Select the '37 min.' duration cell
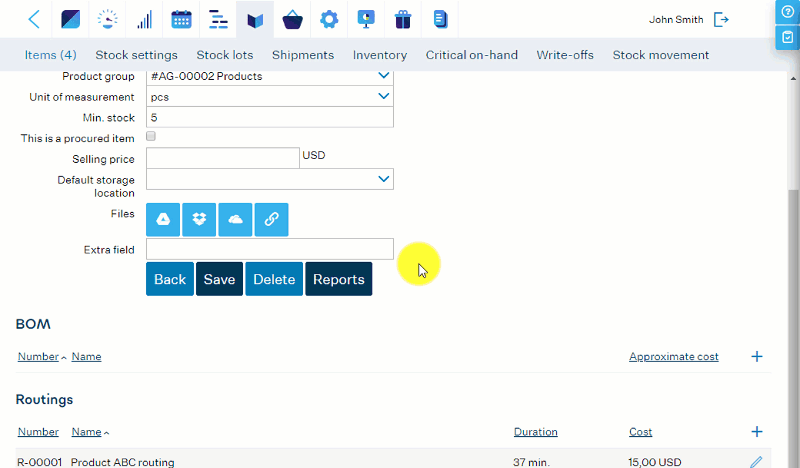 (x=531, y=462)
